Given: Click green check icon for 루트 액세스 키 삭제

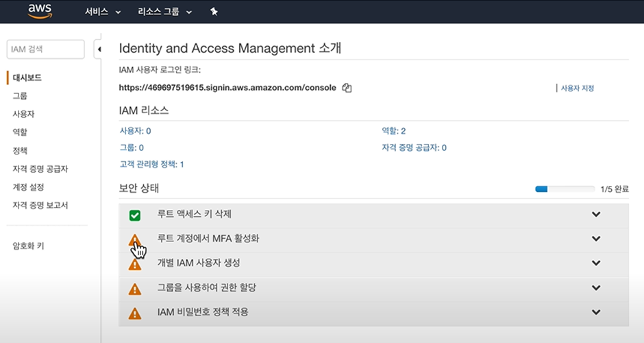Looking at the screenshot, I should pyautogui.click(x=135, y=215).
